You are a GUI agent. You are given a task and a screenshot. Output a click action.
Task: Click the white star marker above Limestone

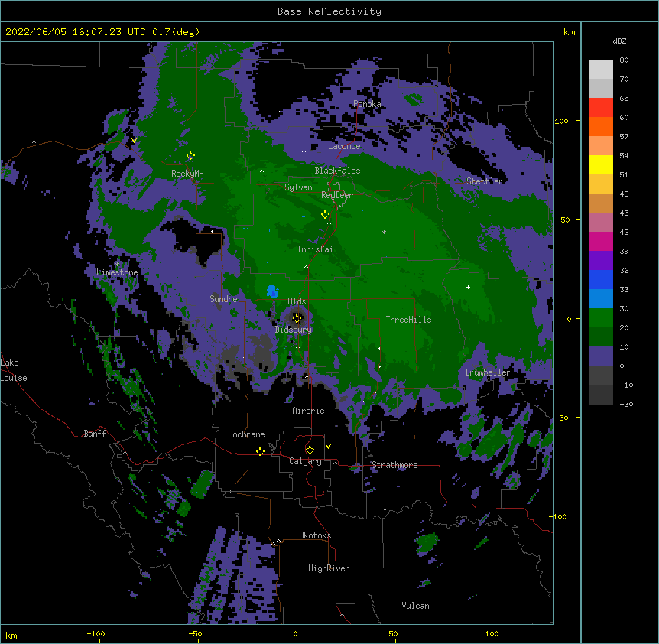pyautogui.click(x=117, y=265)
